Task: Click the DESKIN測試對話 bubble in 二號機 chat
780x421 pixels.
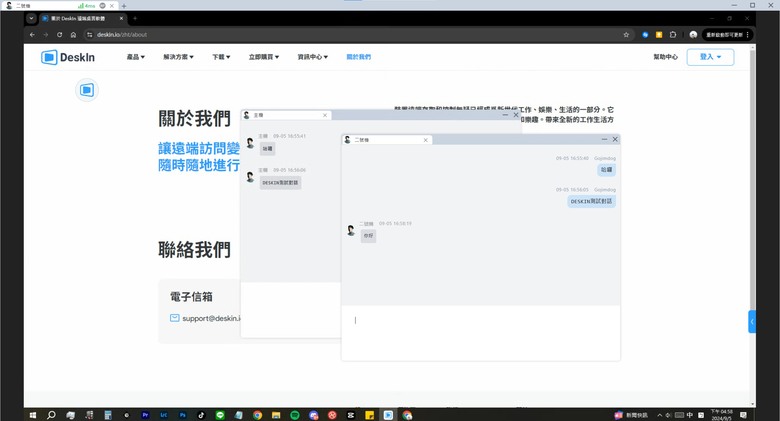Action: (x=591, y=202)
